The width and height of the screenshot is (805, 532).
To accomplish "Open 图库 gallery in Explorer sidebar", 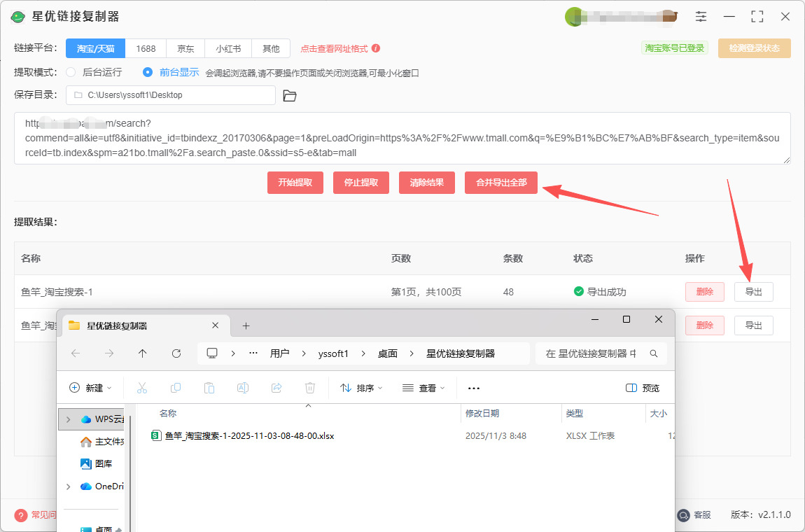I will click(97, 463).
